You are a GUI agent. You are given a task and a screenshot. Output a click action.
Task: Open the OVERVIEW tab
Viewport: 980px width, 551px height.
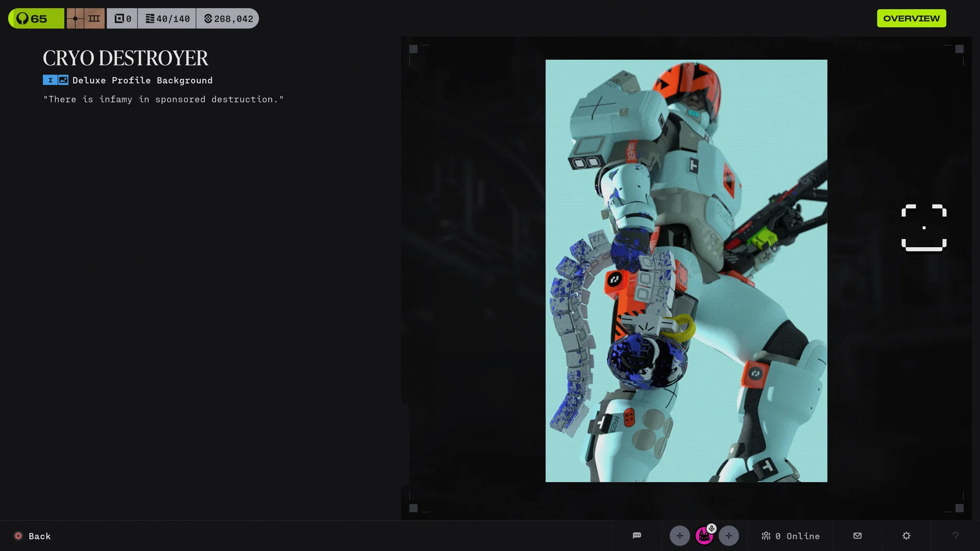tap(911, 18)
